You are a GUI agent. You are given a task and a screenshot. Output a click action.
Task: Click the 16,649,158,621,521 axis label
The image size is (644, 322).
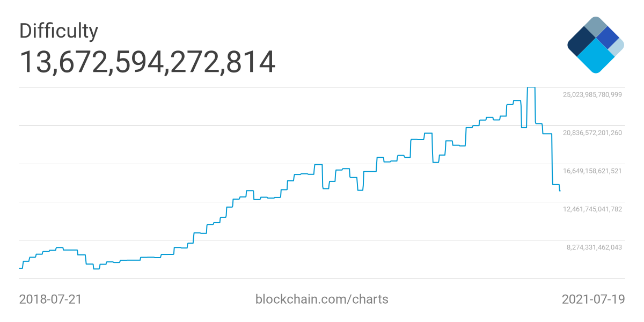click(x=592, y=171)
